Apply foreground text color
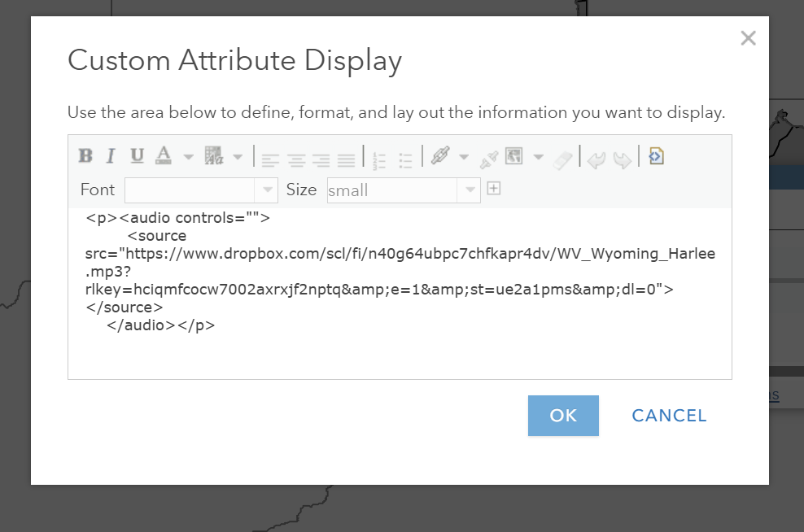The image size is (804, 532). pos(164,156)
